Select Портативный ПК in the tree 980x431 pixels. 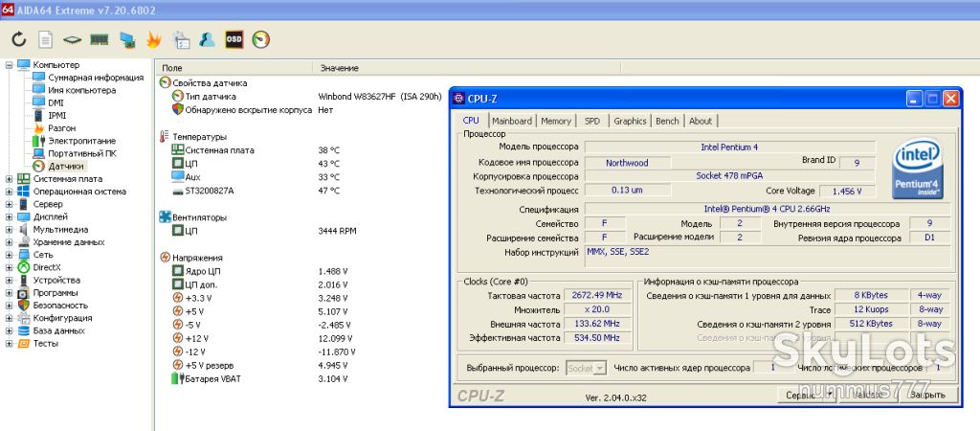(82, 153)
